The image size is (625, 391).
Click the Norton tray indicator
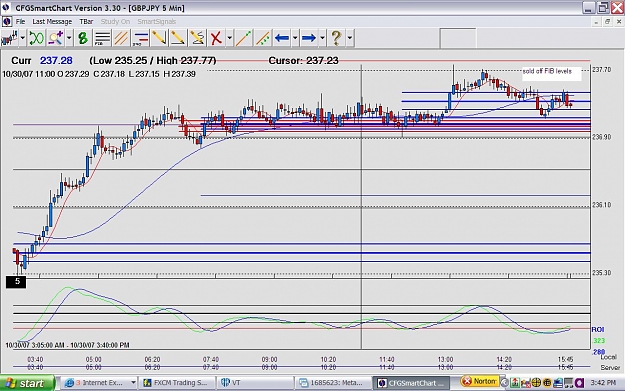(x=480, y=381)
